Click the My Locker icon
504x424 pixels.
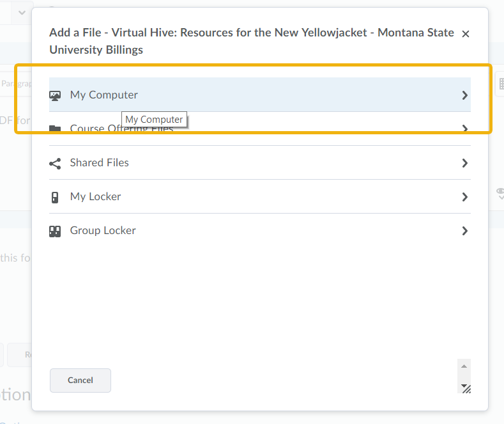[x=55, y=197]
